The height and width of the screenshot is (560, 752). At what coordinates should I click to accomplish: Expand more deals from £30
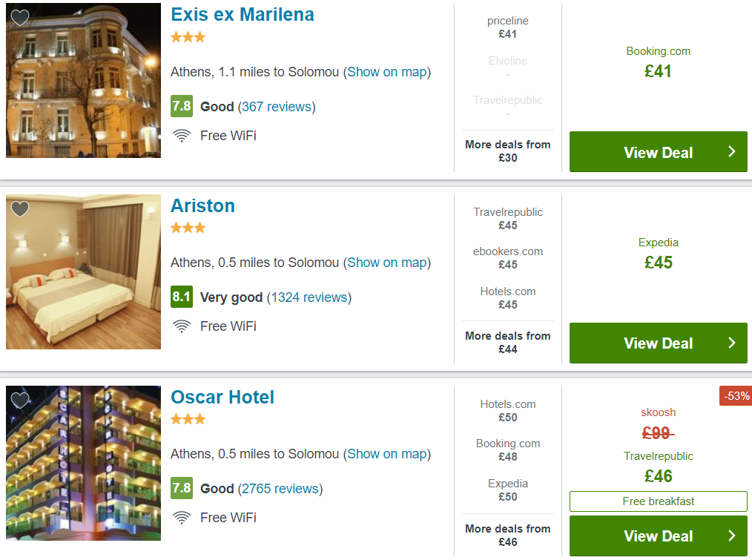point(508,151)
